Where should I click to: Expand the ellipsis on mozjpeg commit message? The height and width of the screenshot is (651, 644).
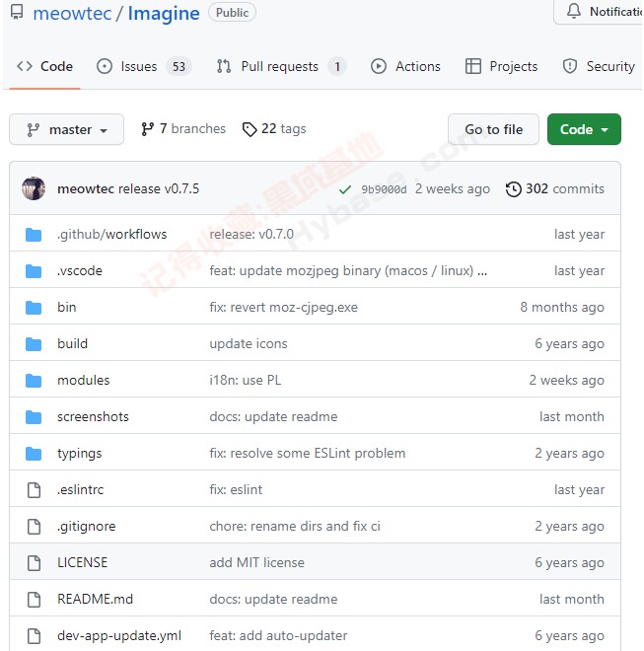482,271
